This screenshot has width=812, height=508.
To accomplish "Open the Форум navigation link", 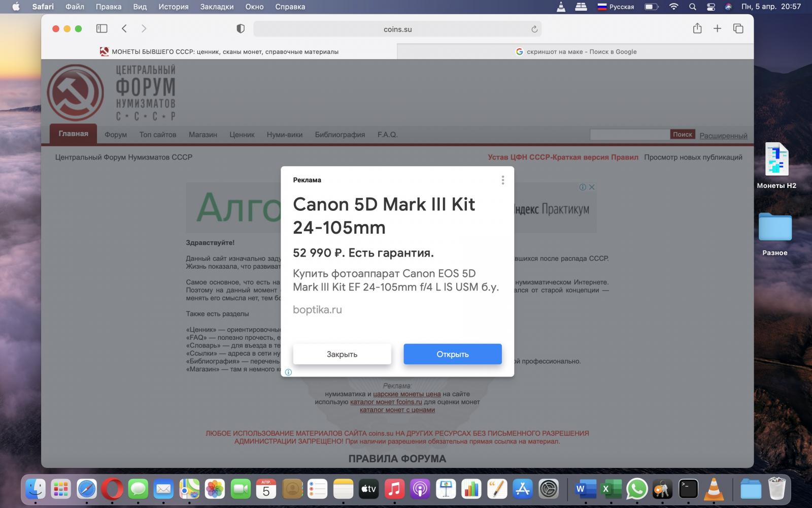I will [x=116, y=135].
